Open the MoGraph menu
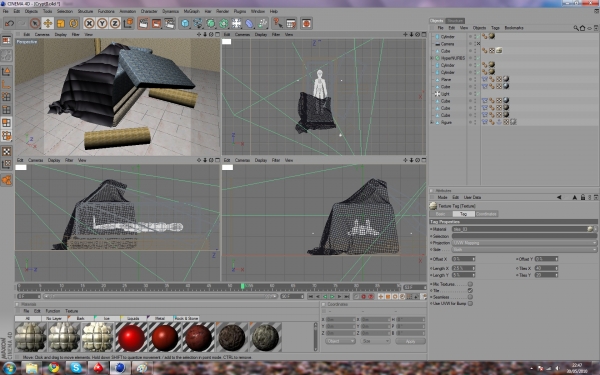The image size is (600, 375). (x=191, y=11)
